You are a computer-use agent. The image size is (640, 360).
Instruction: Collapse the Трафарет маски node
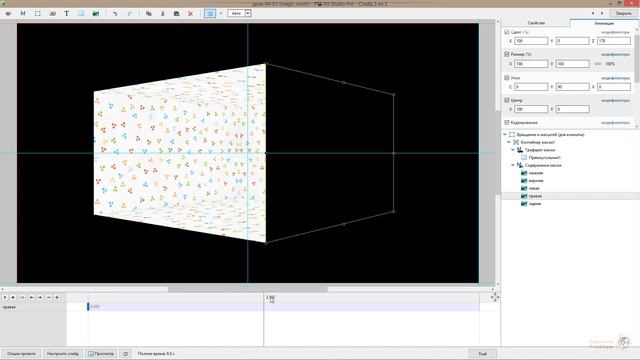click(513, 150)
